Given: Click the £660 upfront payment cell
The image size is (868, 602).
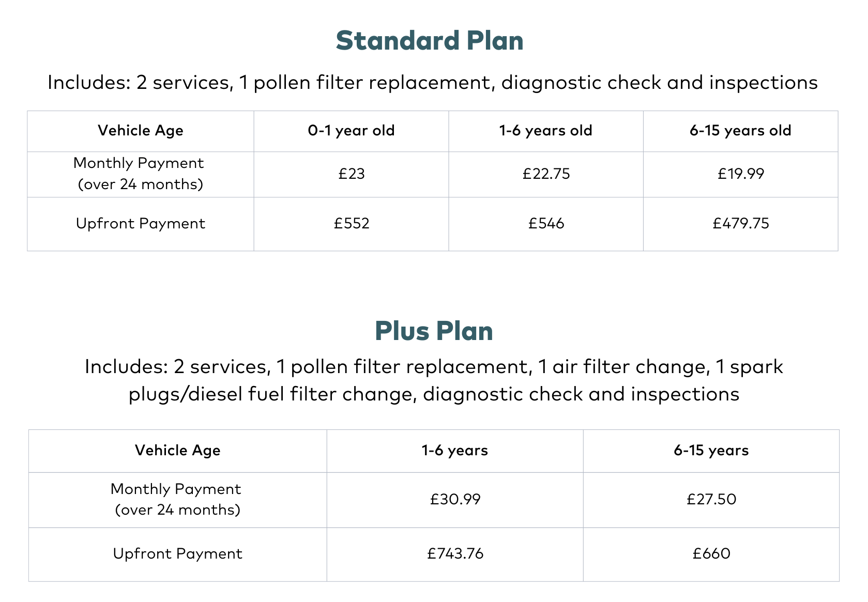Looking at the screenshot, I should click(711, 554).
